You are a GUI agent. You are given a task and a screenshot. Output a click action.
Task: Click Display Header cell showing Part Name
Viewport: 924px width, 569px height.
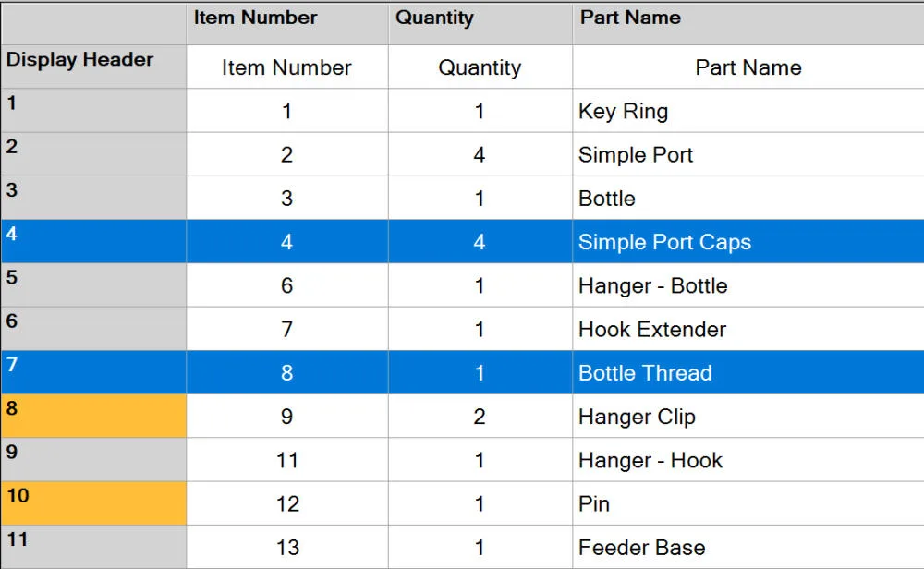pos(748,67)
